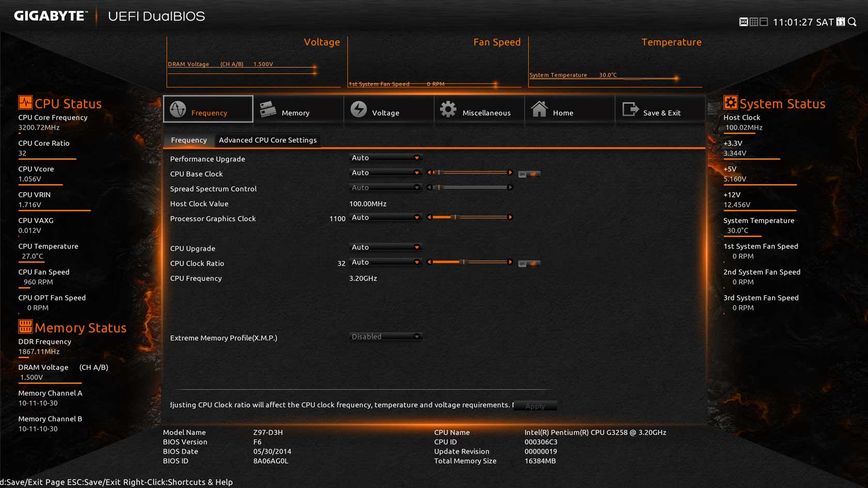Screen dimensions: 868x488
Task: Click the HD resolution mode icon
Action: tap(743, 22)
